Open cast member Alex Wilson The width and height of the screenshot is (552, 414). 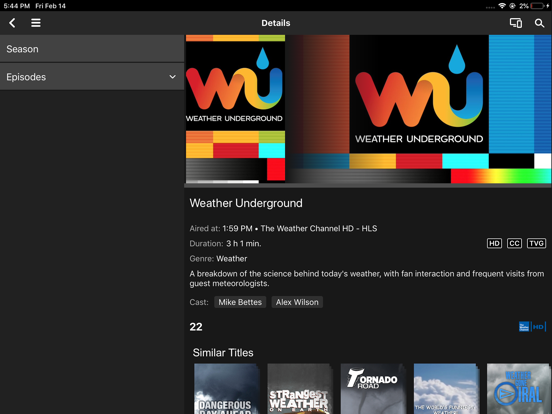click(x=297, y=302)
